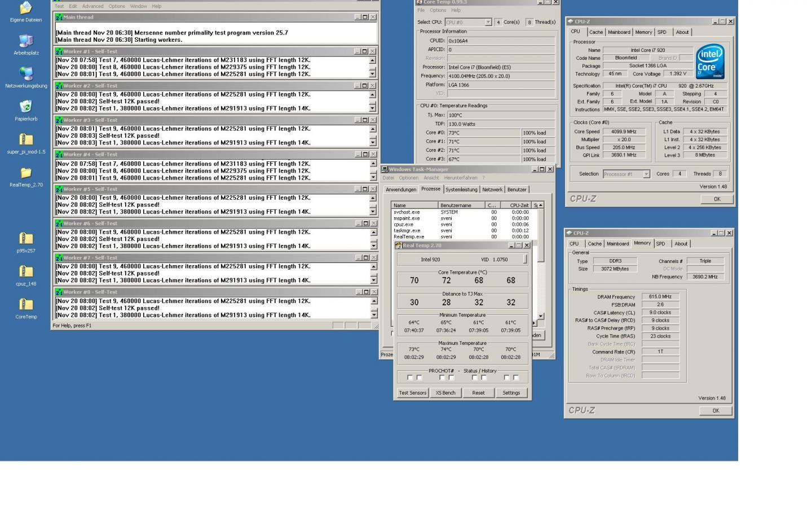This screenshot has width=812, height=508.
Task: Click the Main thread window icon in Prime95
Action: [x=59, y=17]
